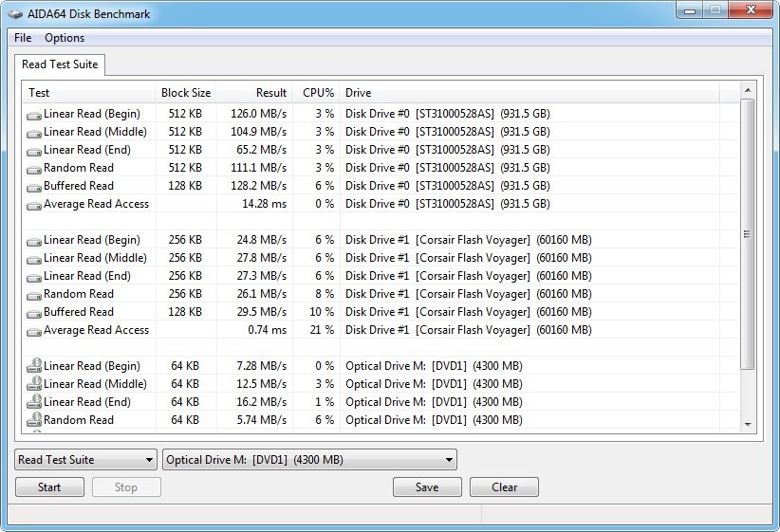
Task: Click the Start button
Action: click(49, 487)
